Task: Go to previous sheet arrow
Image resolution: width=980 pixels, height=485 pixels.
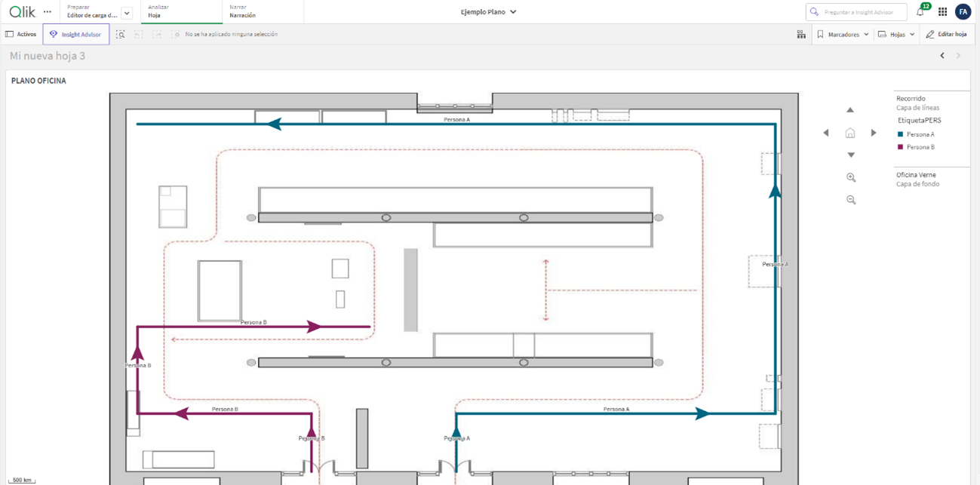Action: (942, 56)
